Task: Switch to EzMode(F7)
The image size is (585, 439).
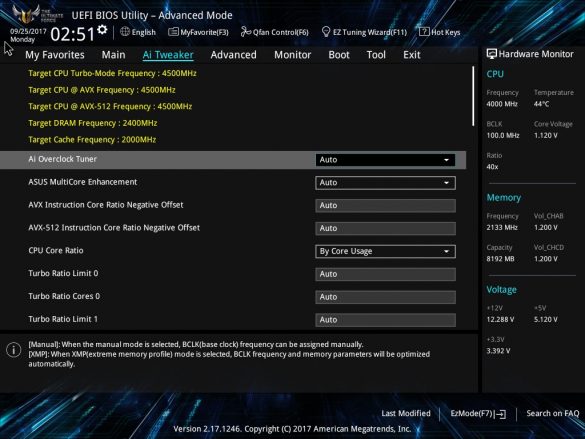Action: coord(478,414)
